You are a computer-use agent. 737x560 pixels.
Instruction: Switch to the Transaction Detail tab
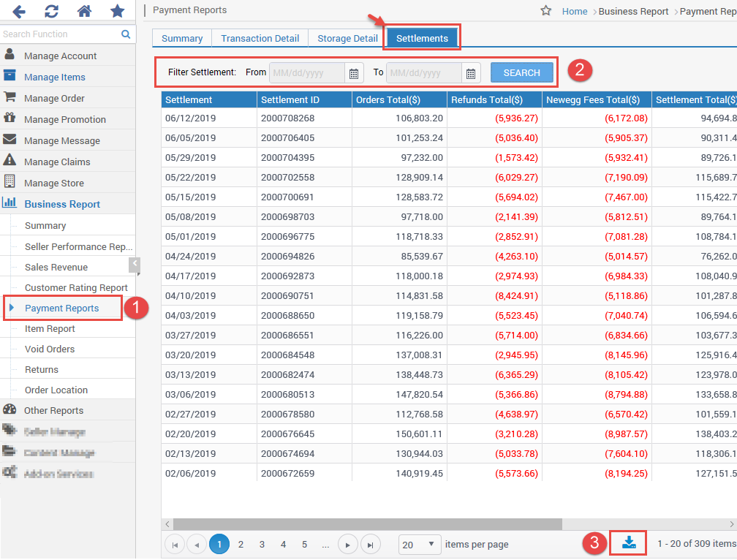coord(260,37)
